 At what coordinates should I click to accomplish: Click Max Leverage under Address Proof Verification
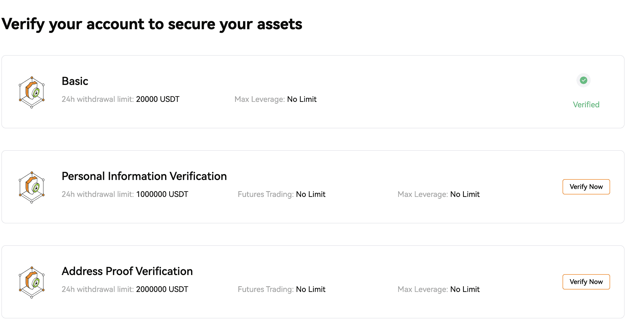coord(438,289)
